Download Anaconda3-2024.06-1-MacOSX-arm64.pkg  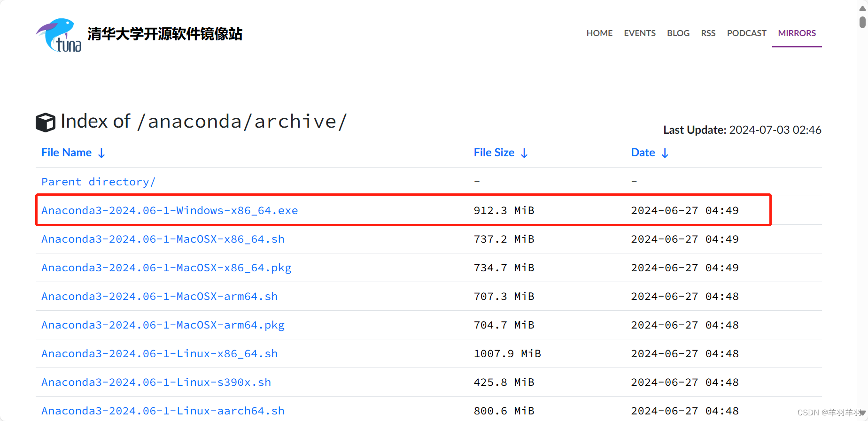[x=163, y=325]
